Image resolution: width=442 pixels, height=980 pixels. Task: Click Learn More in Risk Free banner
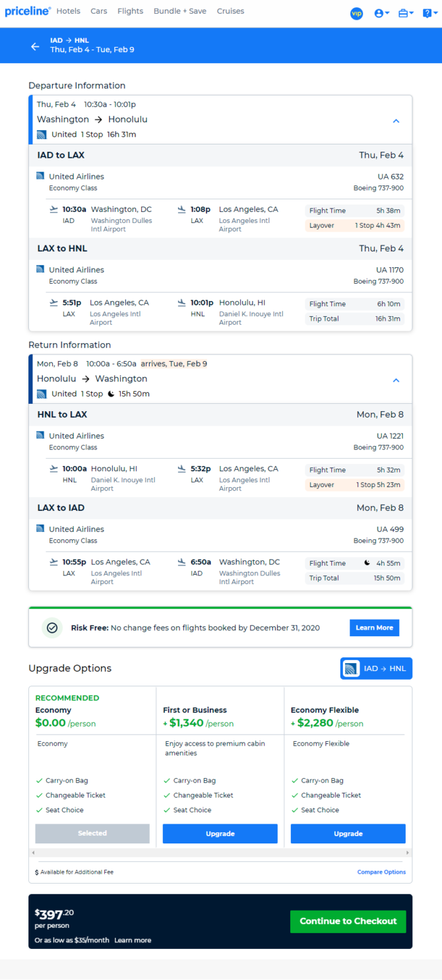pyautogui.click(x=374, y=628)
